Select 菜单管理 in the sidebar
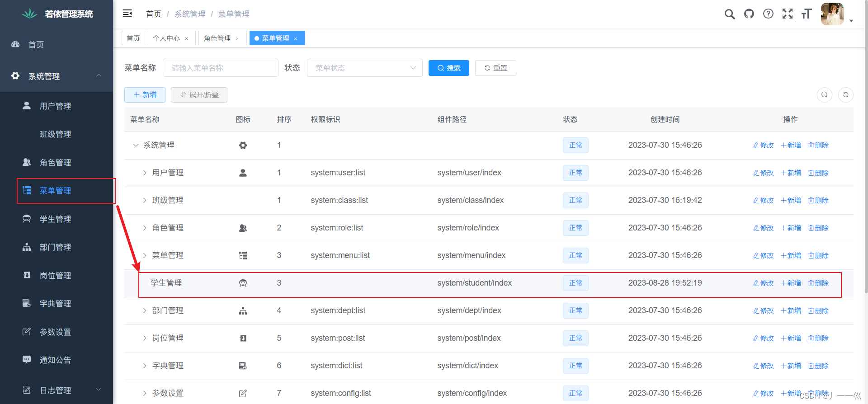 click(57, 191)
